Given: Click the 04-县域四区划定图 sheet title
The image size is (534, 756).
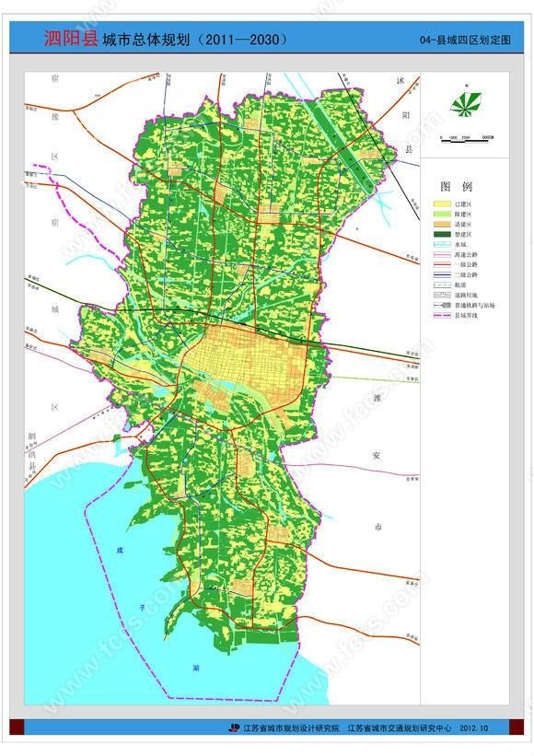Looking at the screenshot, I should (x=465, y=40).
